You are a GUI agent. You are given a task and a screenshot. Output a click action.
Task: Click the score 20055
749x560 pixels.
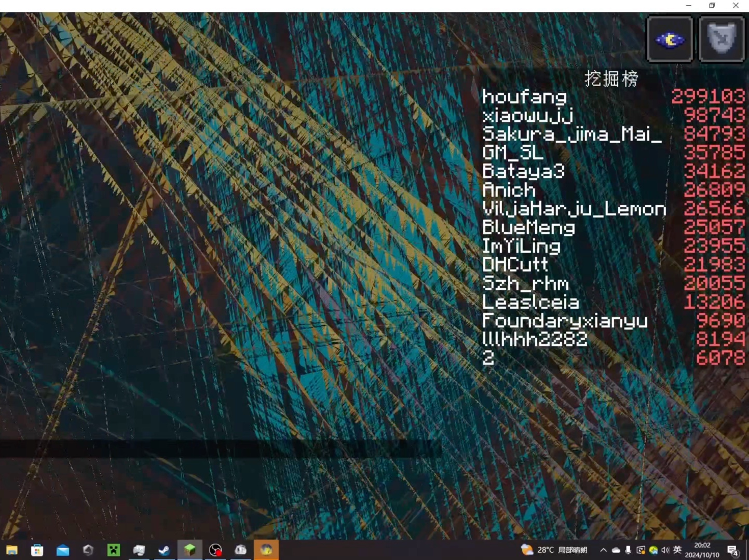click(714, 283)
